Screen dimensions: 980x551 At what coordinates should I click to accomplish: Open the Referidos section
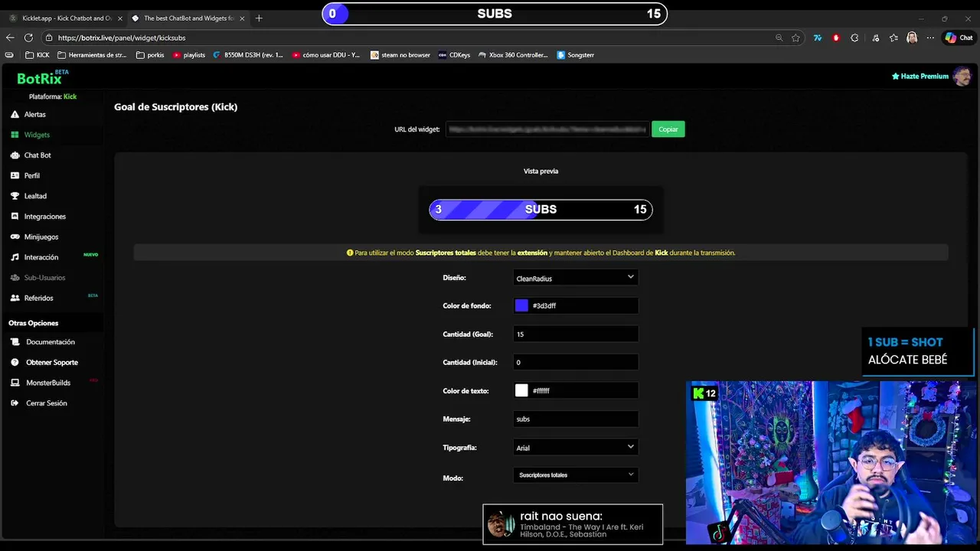pos(39,298)
